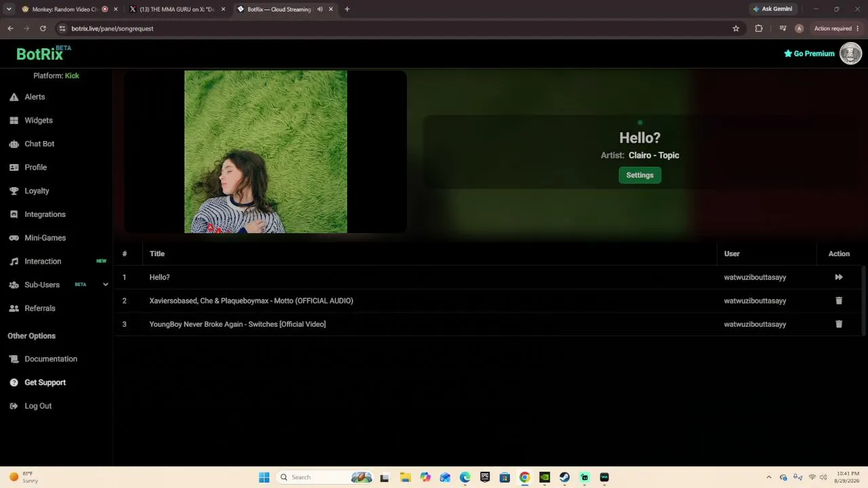
Task: Click the Chat Bot robot icon
Action: point(14,144)
